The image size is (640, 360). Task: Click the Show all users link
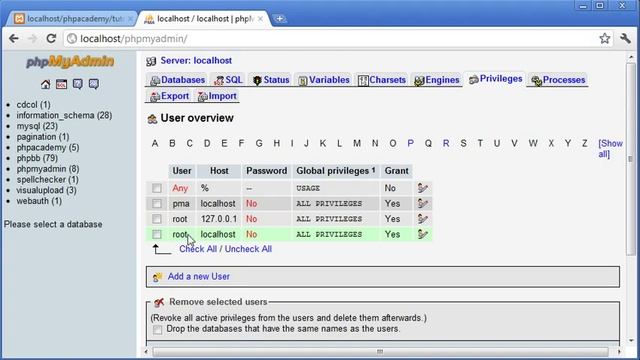coord(610,149)
